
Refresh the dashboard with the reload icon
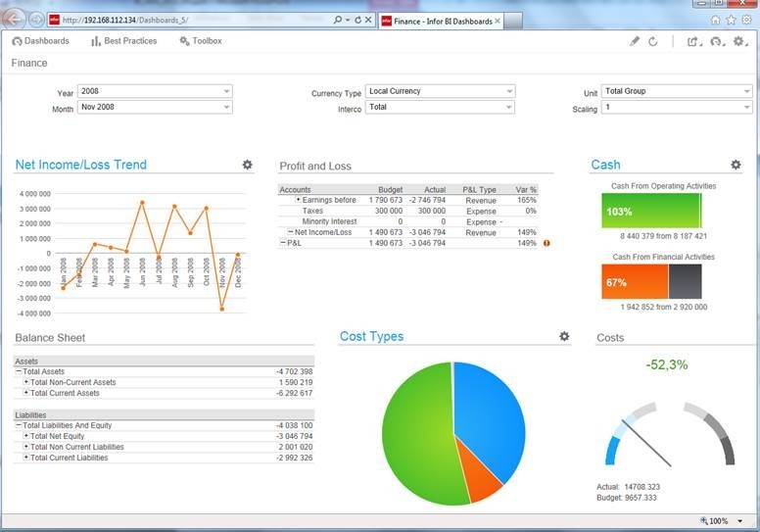click(653, 41)
